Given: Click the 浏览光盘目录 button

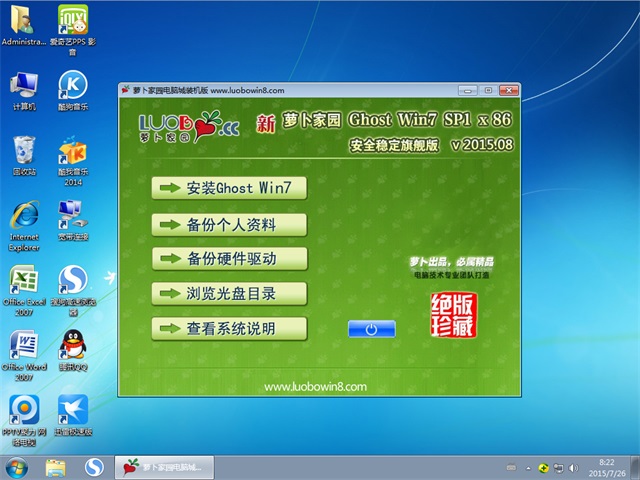Looking at the screenshot, I should (229, 293).
